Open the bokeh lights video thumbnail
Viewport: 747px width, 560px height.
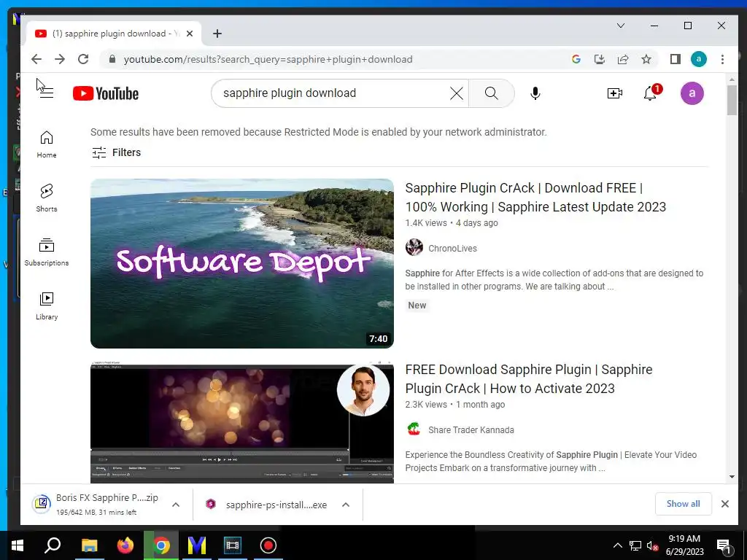(x=242, y=423)
